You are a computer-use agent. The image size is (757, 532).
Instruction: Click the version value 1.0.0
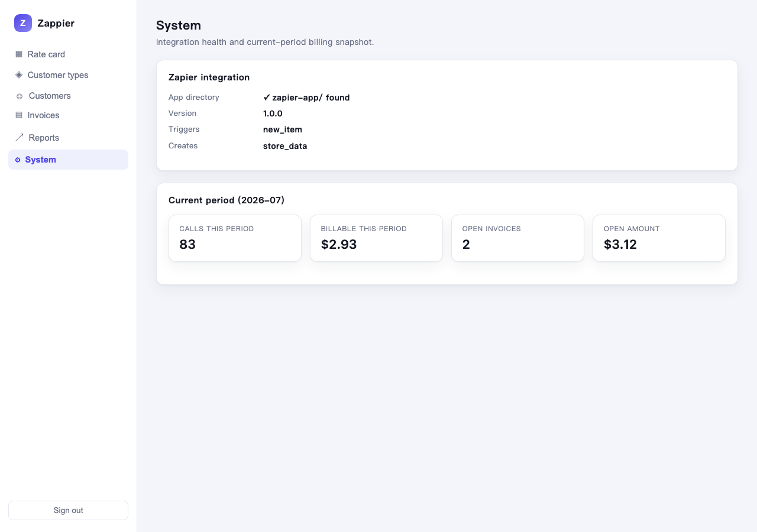(x=273, y=113)
